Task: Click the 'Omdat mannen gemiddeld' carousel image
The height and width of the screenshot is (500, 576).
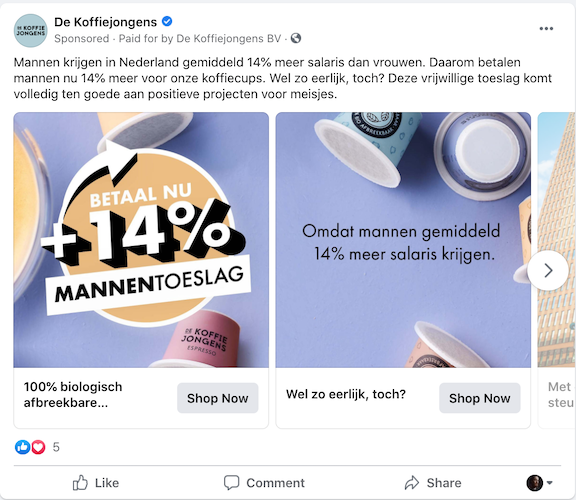Action: pos(403,240)
